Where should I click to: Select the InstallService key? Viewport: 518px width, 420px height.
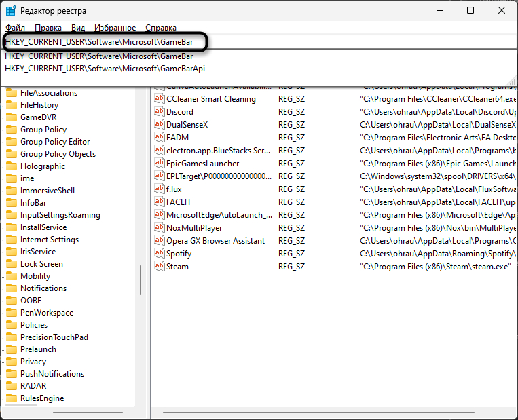[x=43, y=227]
